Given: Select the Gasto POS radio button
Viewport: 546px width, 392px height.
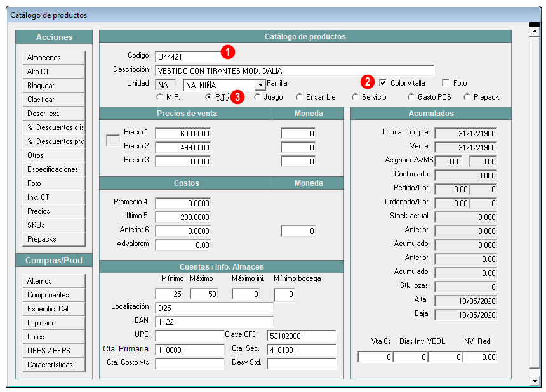Looking at the screenshot, I should (411, 97).
